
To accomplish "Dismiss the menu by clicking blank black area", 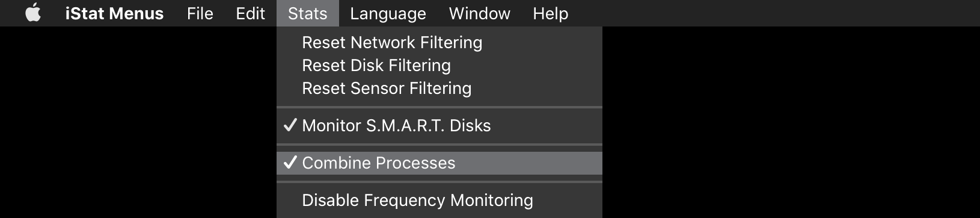I will pos(782,120).
